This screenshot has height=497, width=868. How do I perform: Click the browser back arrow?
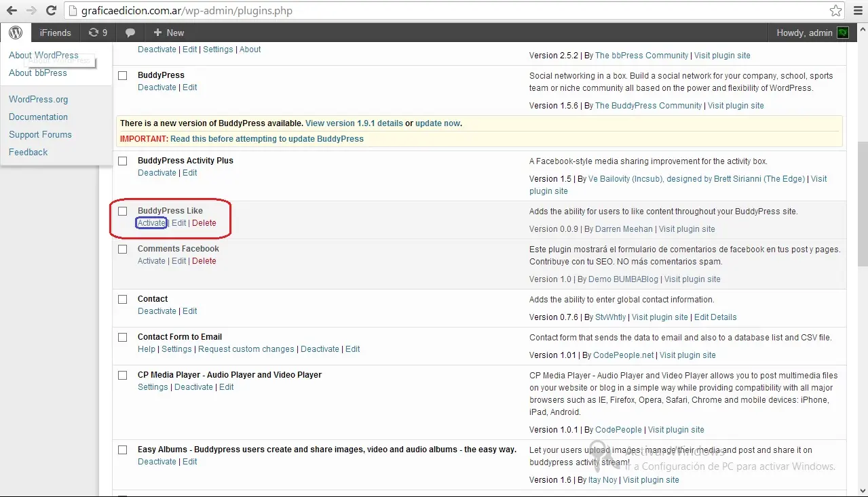point(12,11)
